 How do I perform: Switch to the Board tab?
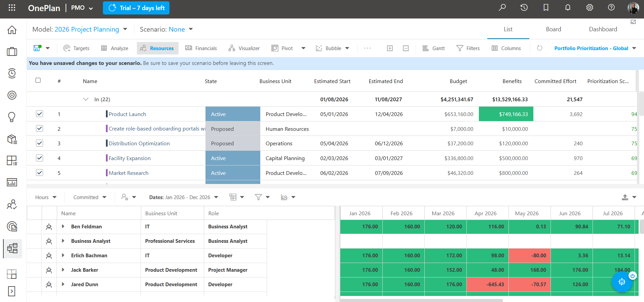(x=553, y=29)
